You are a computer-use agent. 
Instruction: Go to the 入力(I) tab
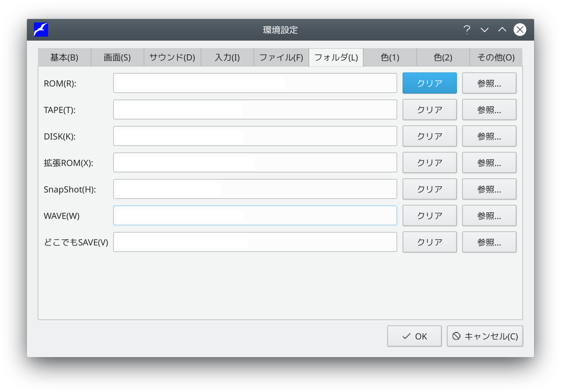click(227, 57)
